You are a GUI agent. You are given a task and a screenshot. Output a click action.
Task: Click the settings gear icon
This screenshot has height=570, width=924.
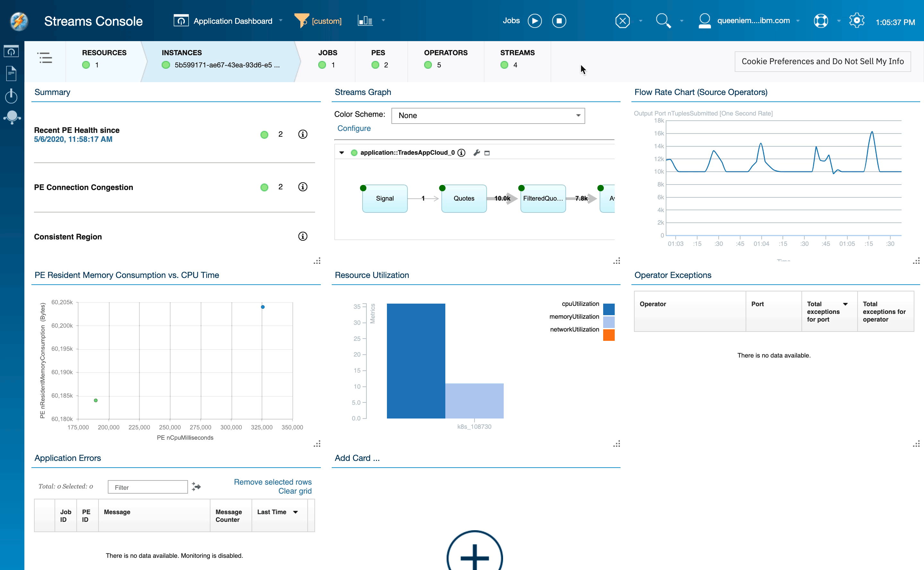tap(857, 20)
